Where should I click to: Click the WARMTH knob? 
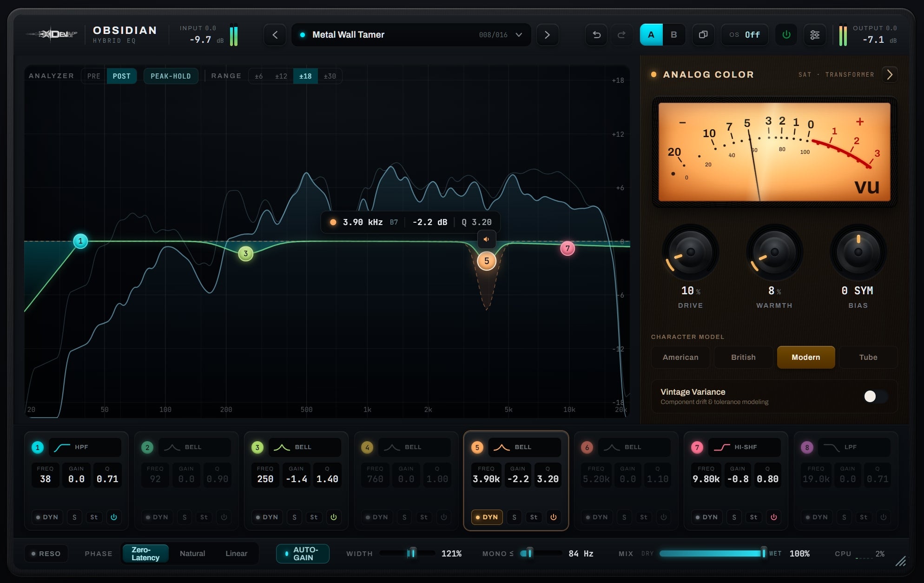tap(774, 252)
